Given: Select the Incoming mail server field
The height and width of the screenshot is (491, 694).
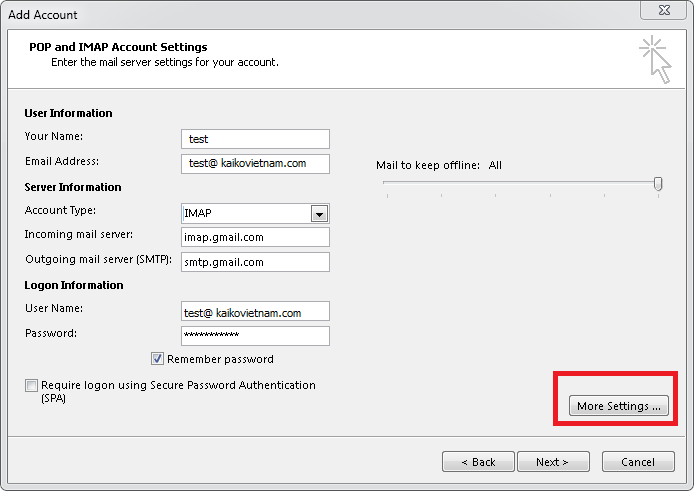Looking at the screenshot, I should point(255,238).
